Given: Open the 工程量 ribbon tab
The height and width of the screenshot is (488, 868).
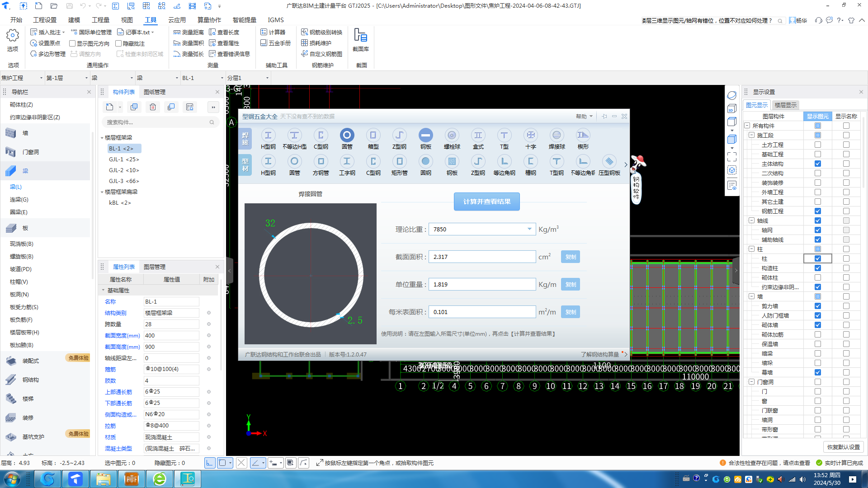Looking at the screenshot, I should click(x=100, y=20).
